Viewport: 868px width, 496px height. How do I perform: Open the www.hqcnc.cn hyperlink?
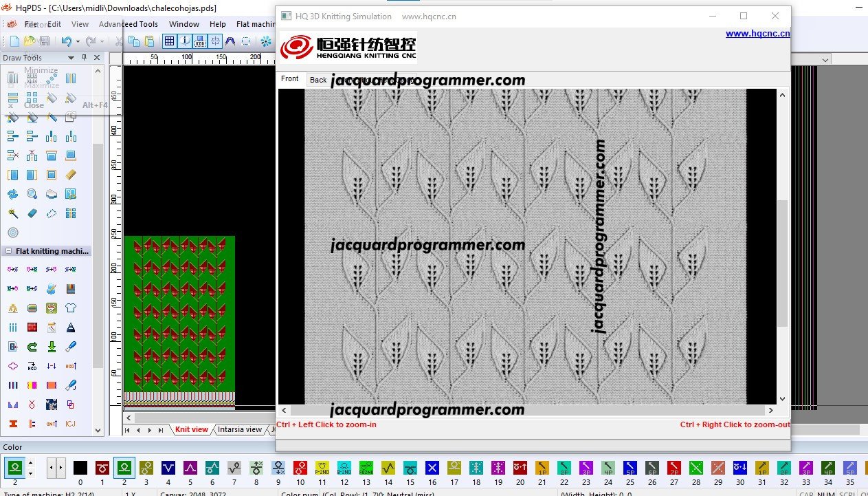(x=757, y=33)
